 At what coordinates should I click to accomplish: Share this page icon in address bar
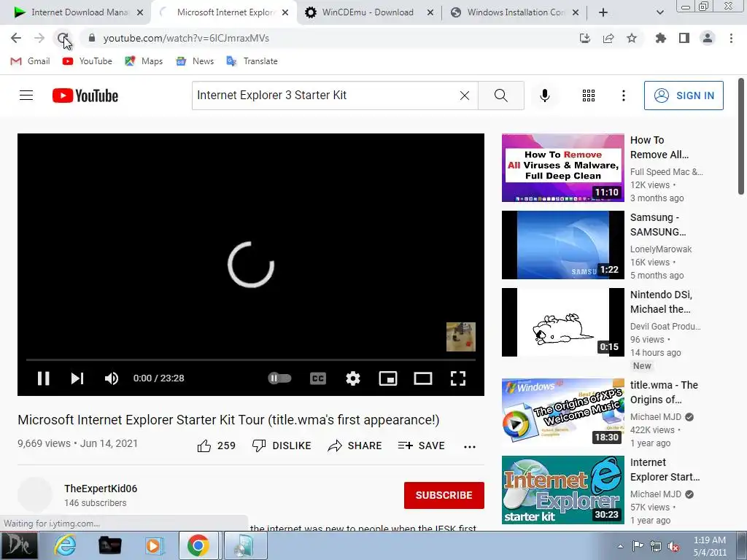pos(608,38)
